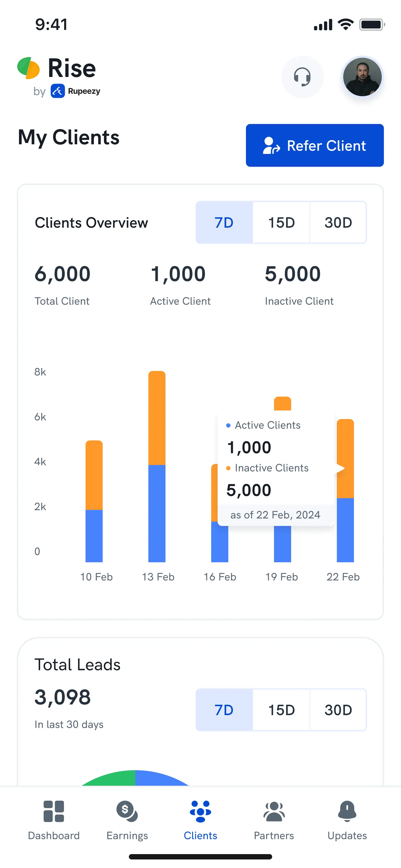Click the Clients Overview title
This screenshot has height=868, width=401.
[91, 223]
